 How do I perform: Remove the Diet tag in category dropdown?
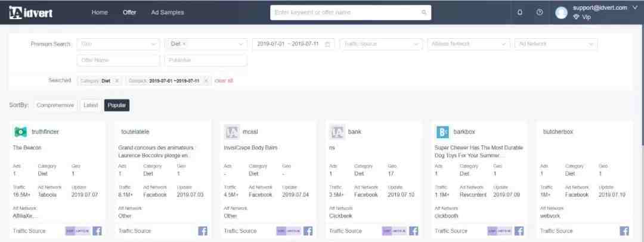tap(184, 44)
